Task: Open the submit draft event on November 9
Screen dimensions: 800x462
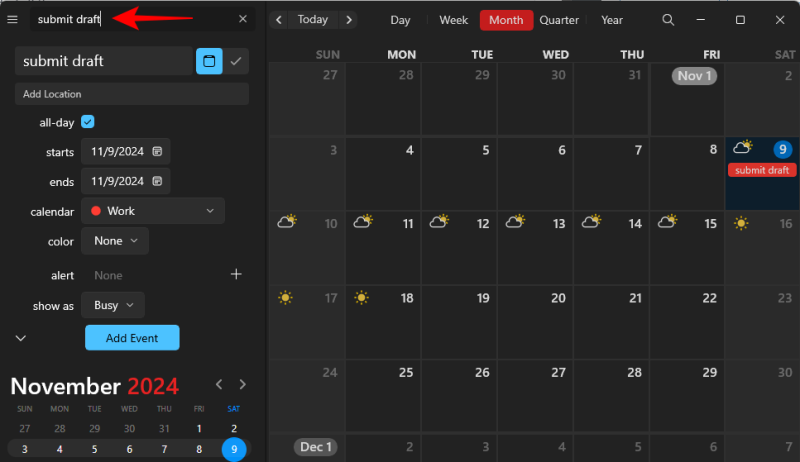Action: (x=762, y=170)
